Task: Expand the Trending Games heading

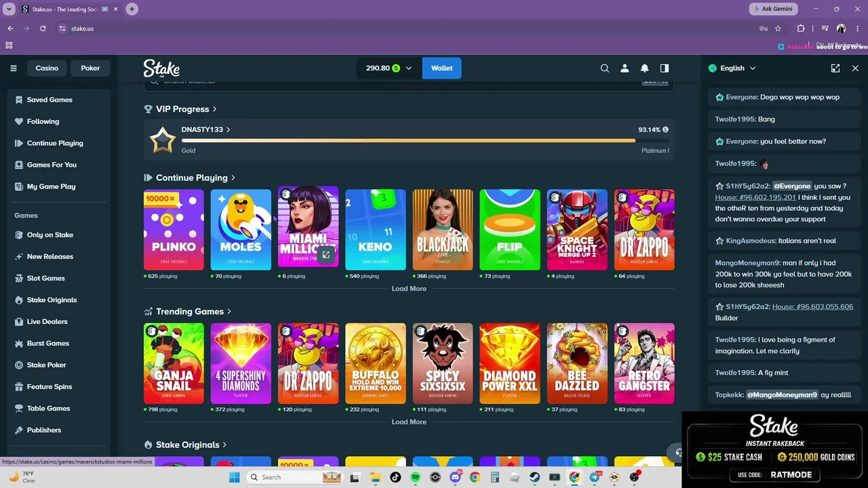Action: [x=193, y=311]
